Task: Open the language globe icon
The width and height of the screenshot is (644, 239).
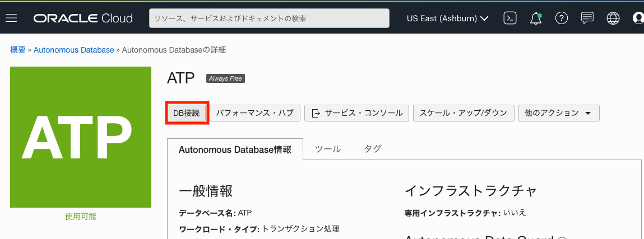Action: [613, 18]
